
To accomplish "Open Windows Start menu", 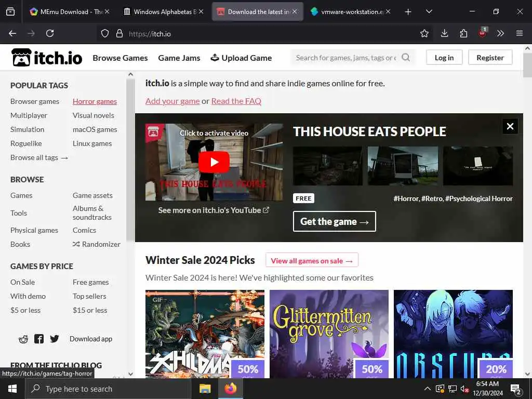I will (x=12, y=389).
